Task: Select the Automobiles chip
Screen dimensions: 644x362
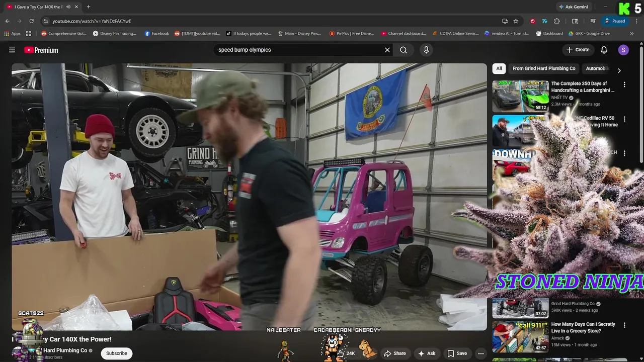Action: (597, 68)
